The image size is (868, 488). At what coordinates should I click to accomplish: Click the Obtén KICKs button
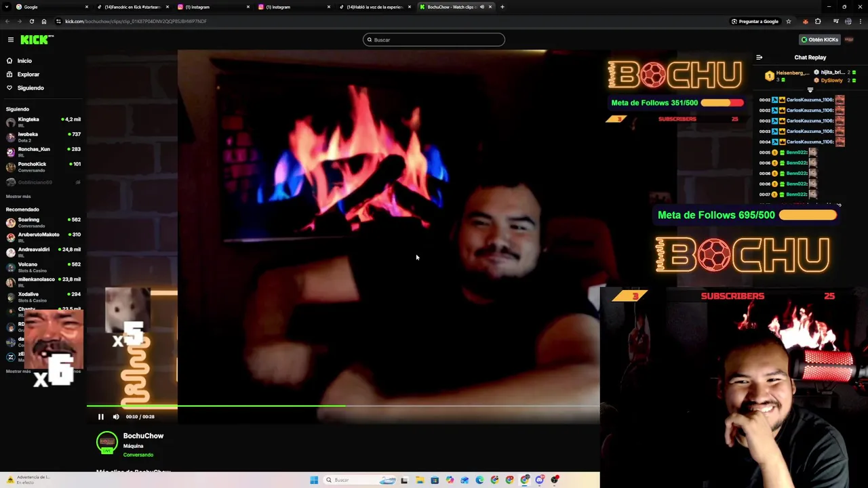coord(819,40)
